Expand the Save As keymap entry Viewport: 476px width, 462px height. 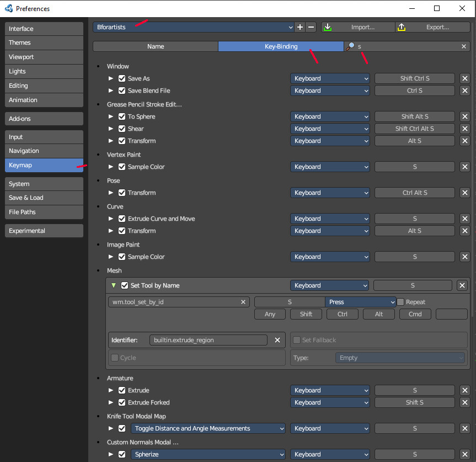pyautogui.click(x=111, y=78)
